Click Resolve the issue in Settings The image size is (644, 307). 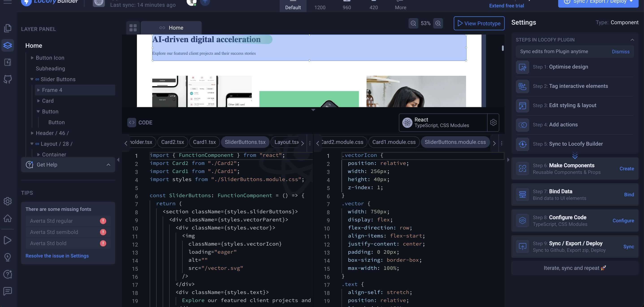tap(57, 256)
